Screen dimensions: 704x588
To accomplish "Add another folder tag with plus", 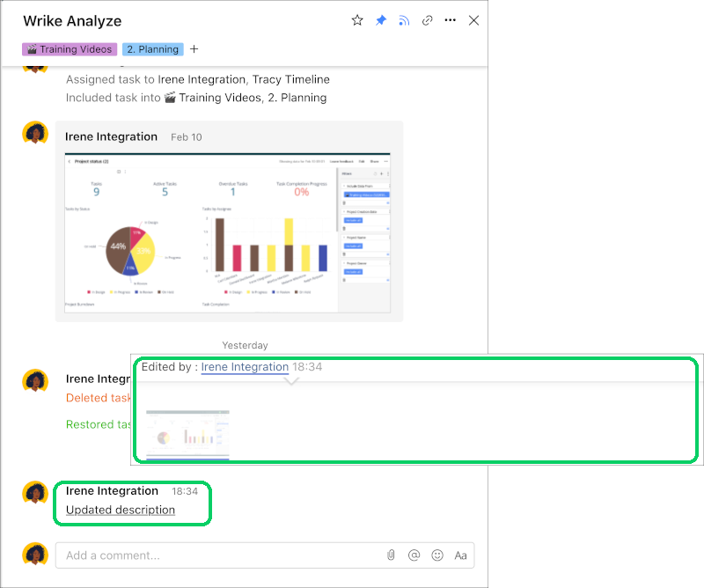I will [194, 49].
